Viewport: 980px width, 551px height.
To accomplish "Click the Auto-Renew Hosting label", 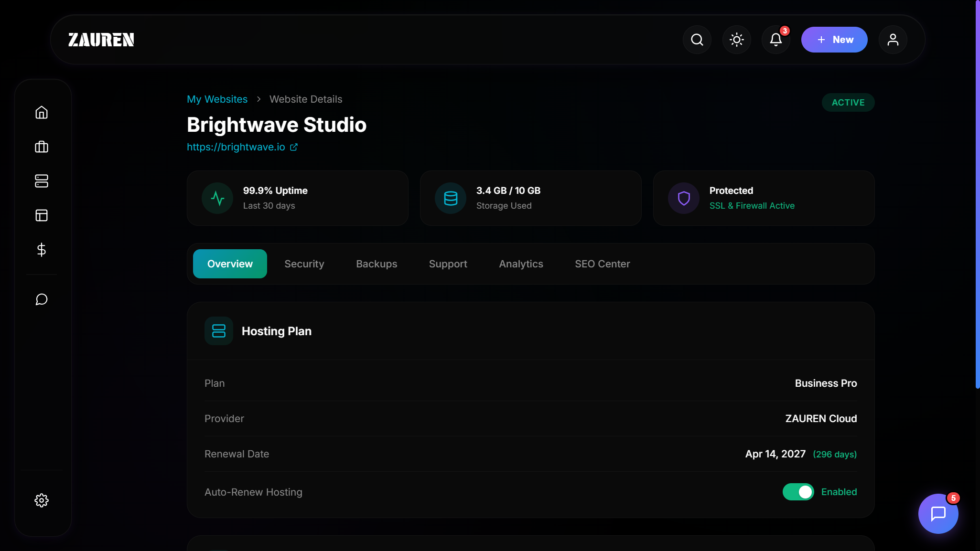I will (253, 492).
